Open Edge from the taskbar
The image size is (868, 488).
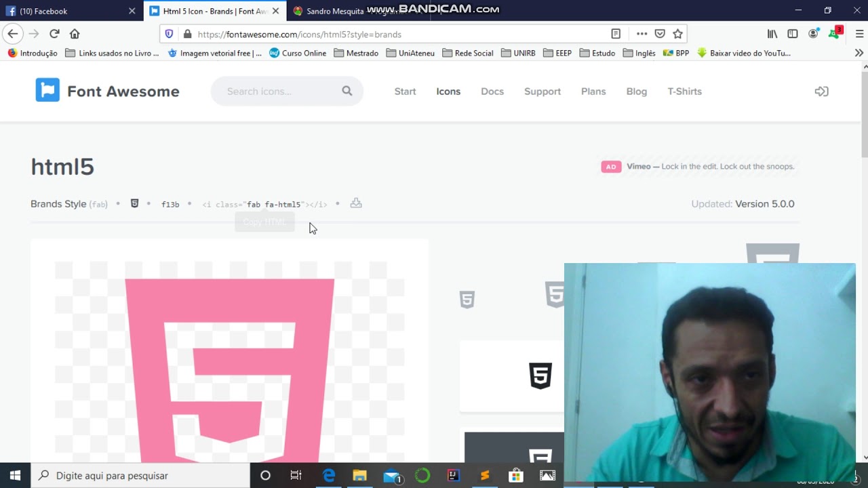(x=329, y=476)
